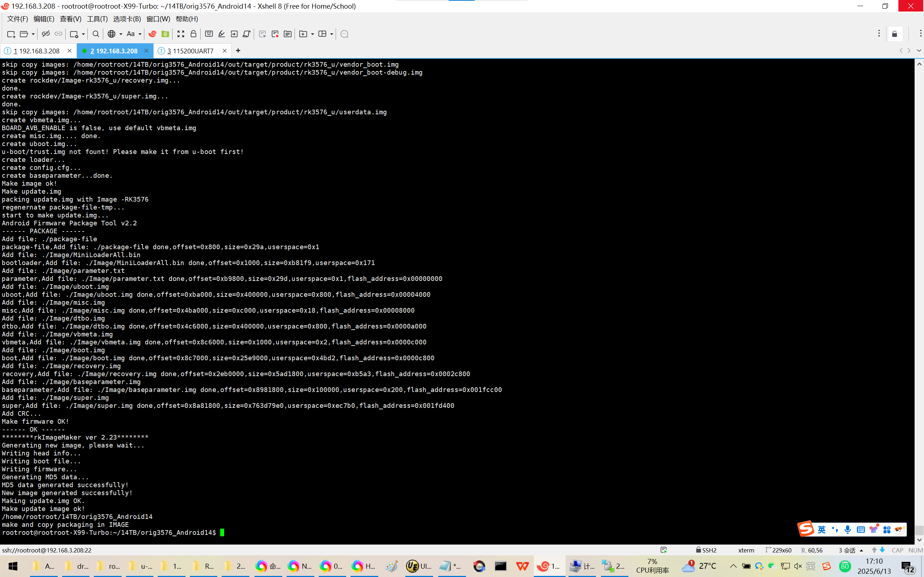Open the 工具(T) menu
924x577 pixels.
[97, 19]
